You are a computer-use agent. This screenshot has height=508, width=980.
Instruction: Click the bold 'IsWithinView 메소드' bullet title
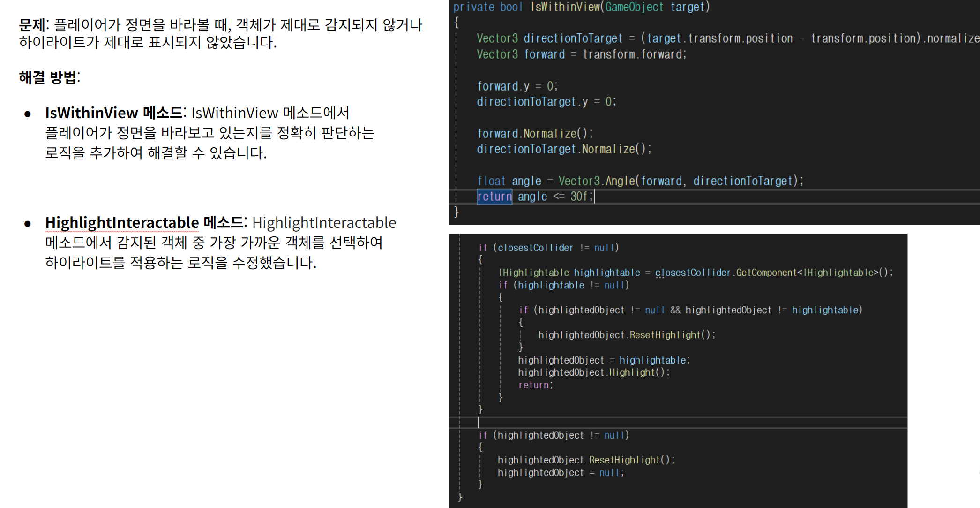[x=115, y=113]
